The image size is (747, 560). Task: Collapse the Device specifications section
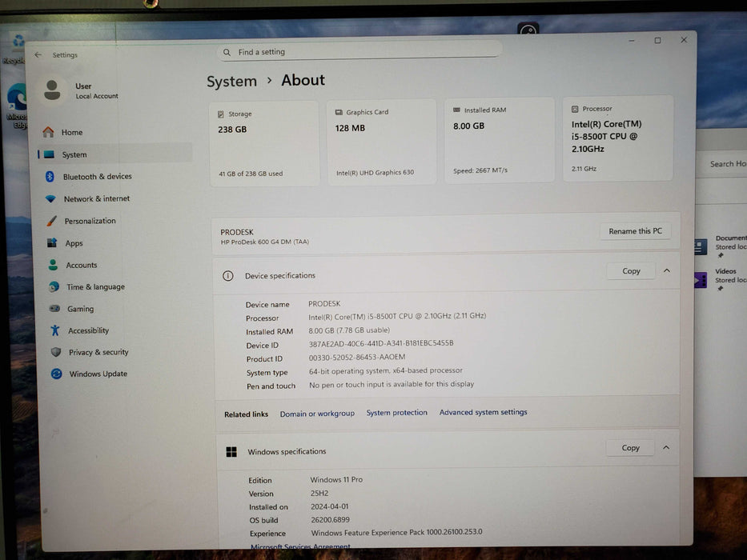tap(667, 270)
